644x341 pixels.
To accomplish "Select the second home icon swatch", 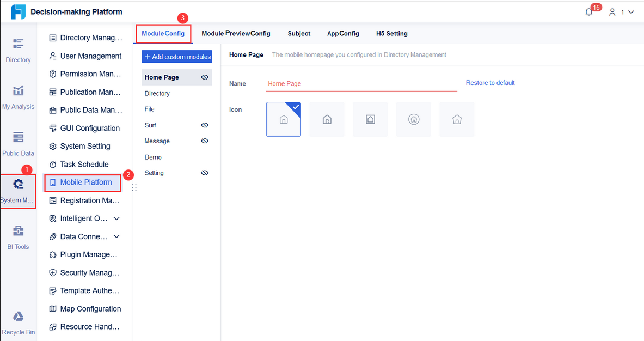I will tap(327, 119).
